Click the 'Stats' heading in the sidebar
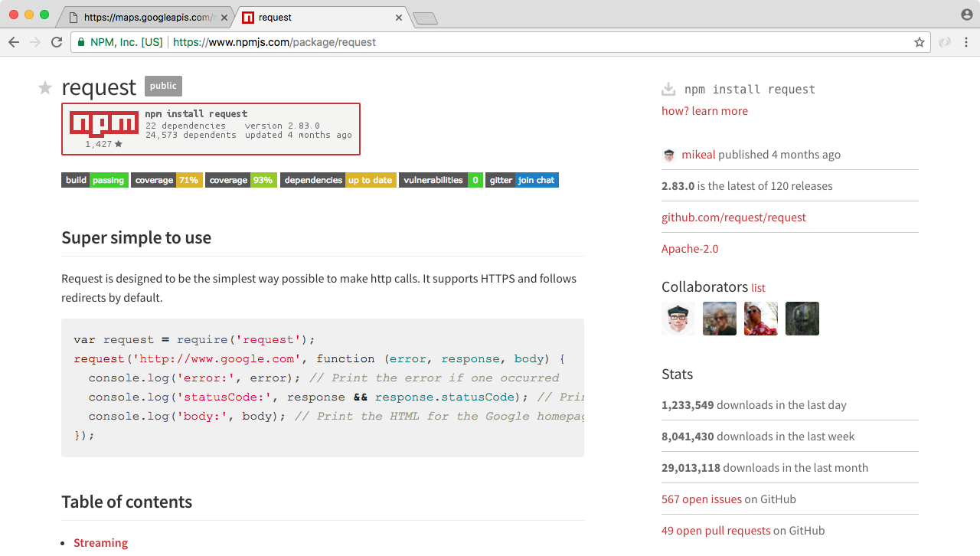This screenshot has width=980, height=556. click(677, 374)
